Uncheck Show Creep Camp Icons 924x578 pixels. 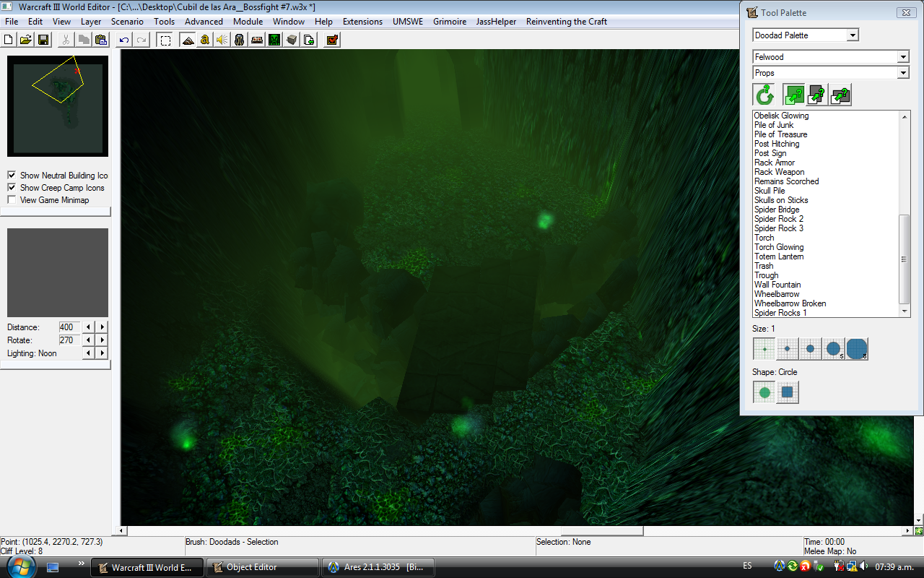pyautogui.click(x=12, y=187)
